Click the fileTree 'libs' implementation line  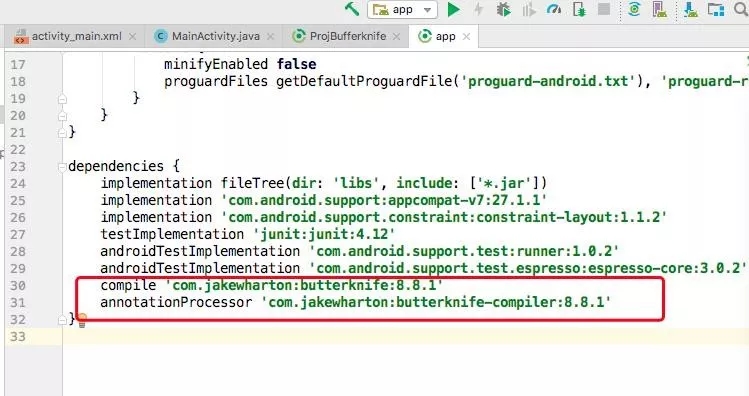(323, 183)
